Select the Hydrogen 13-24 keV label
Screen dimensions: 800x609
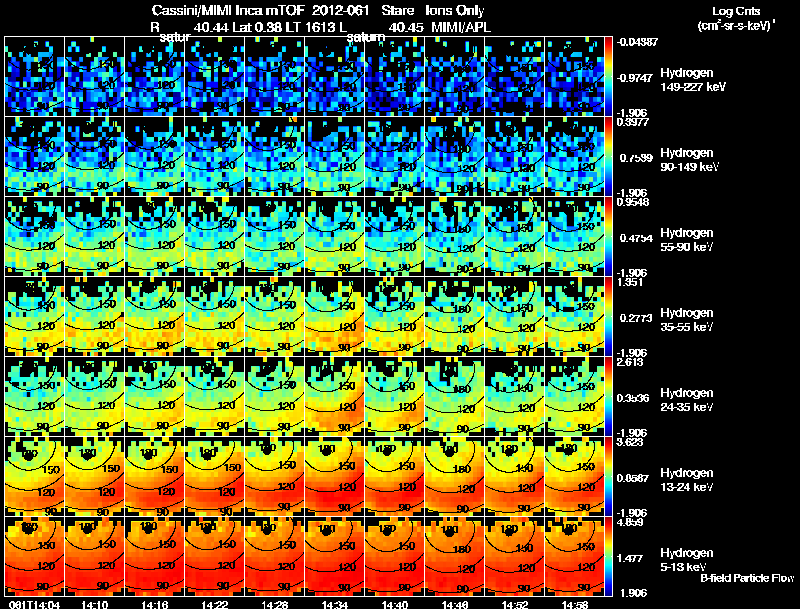click(687, 480)
